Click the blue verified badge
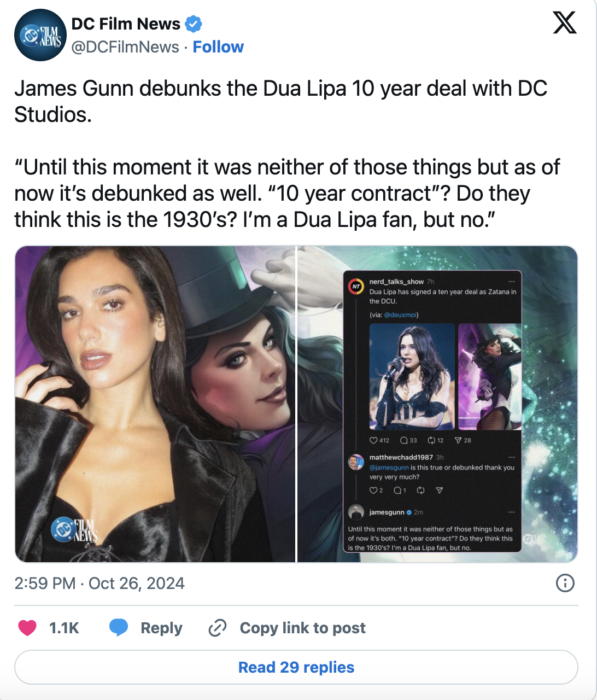Viewport: 597px width, 700px height. [194, 24]
